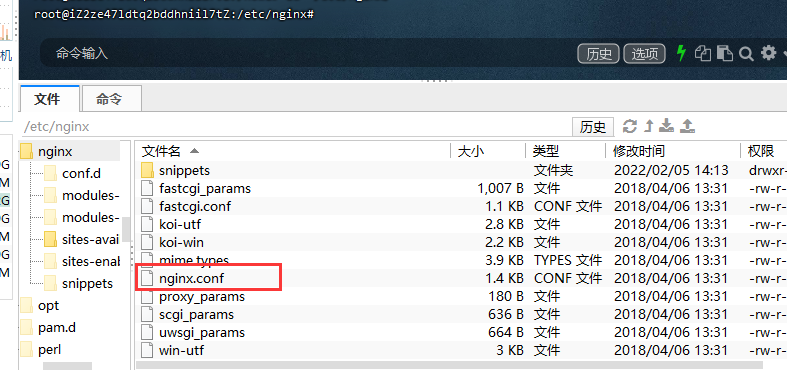Click the 2022/02/05 14:13 modified date
787x370 pixels.
pyautogui.click(x=671, y=170)
